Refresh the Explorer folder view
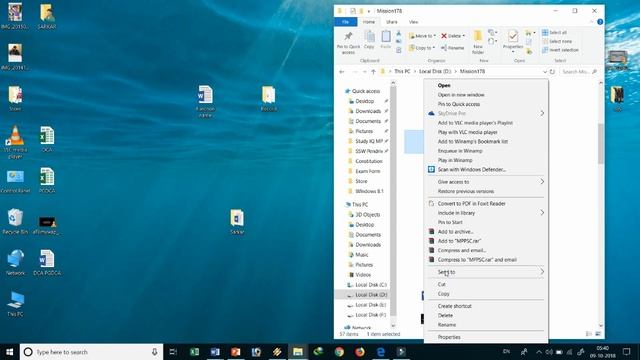This screenshot has width=640, height=360. click(x=552, y=71)
